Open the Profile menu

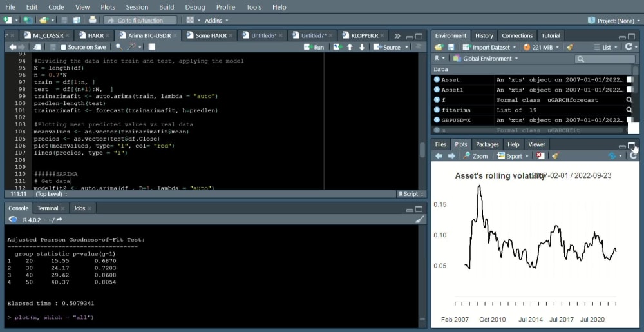(x=225, y=7)
